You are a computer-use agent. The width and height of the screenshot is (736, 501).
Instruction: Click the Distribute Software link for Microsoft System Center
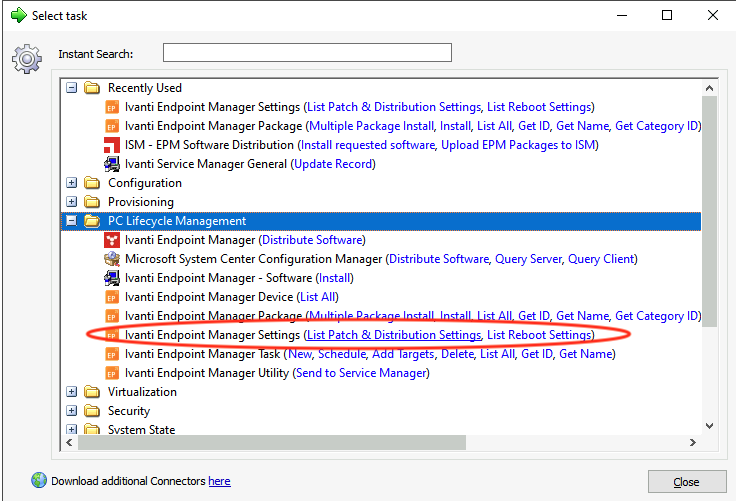[x=439, y=259]
